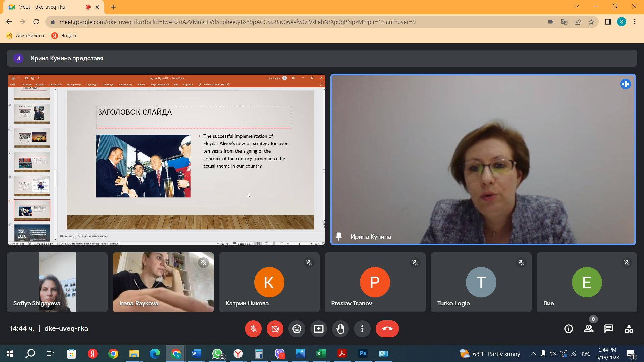
Task: Unpin Ирина Кунина's video tile
Action: [x=339, y=237]
